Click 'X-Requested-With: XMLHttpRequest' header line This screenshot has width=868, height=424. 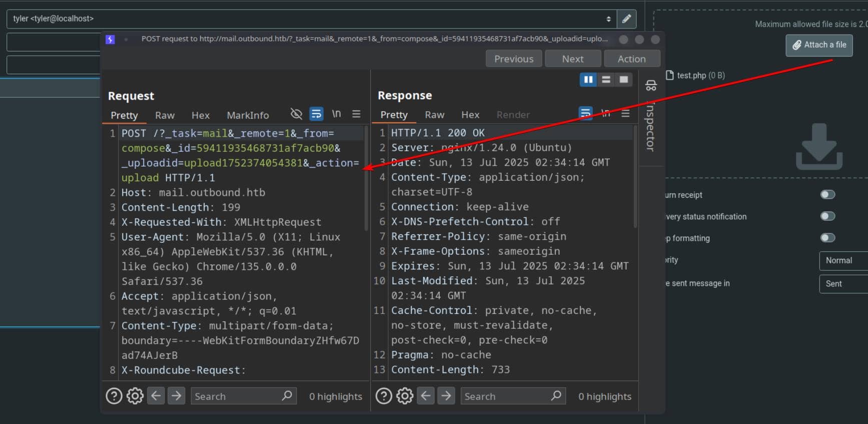pyautogui.click(x=221, y=222)
